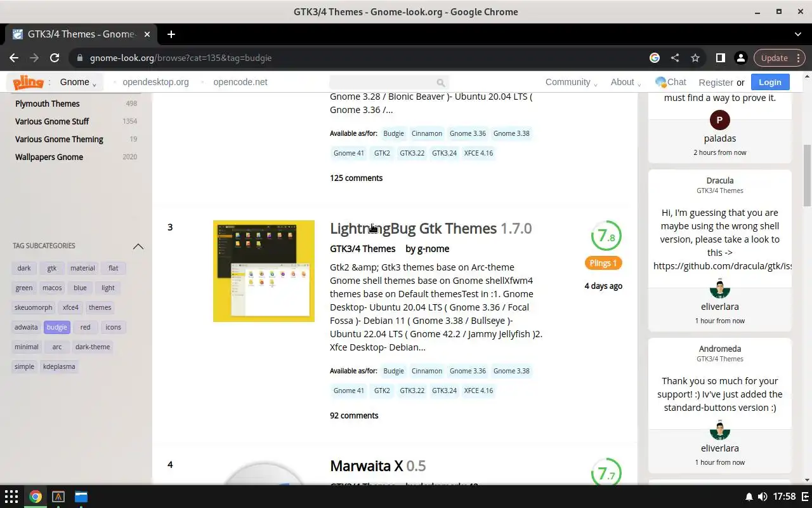Open the applications grid launcher
This screenshot has width=812, height=508.
[11, 497]
